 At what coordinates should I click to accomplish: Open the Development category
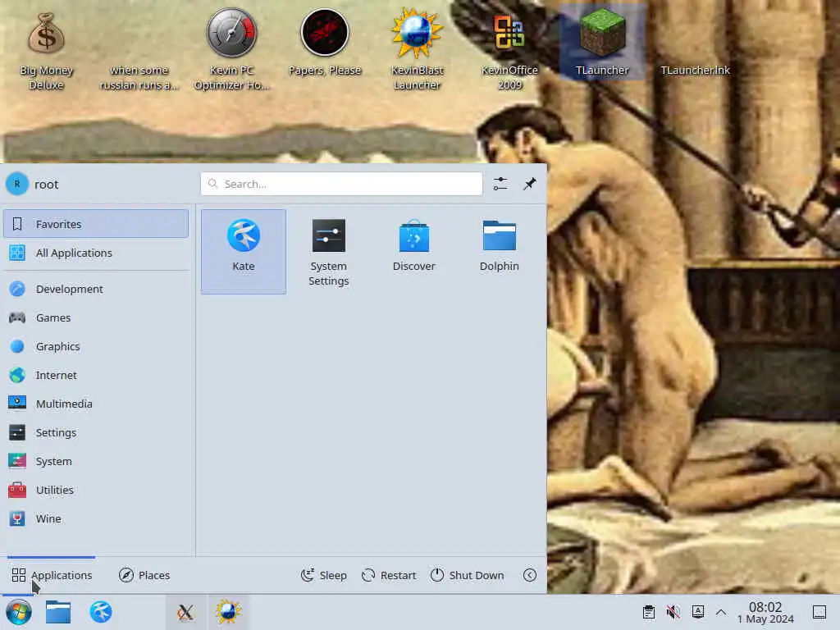[96, 289]
